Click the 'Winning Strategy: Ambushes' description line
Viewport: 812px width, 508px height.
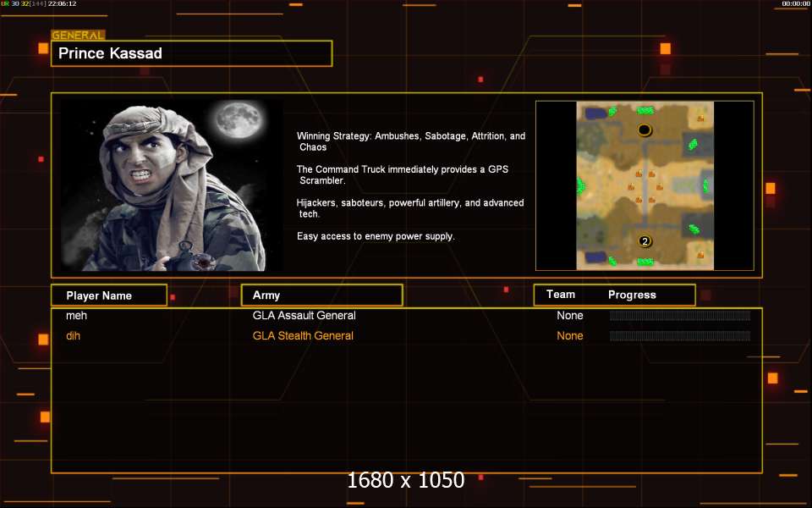[x=411, y=141]
